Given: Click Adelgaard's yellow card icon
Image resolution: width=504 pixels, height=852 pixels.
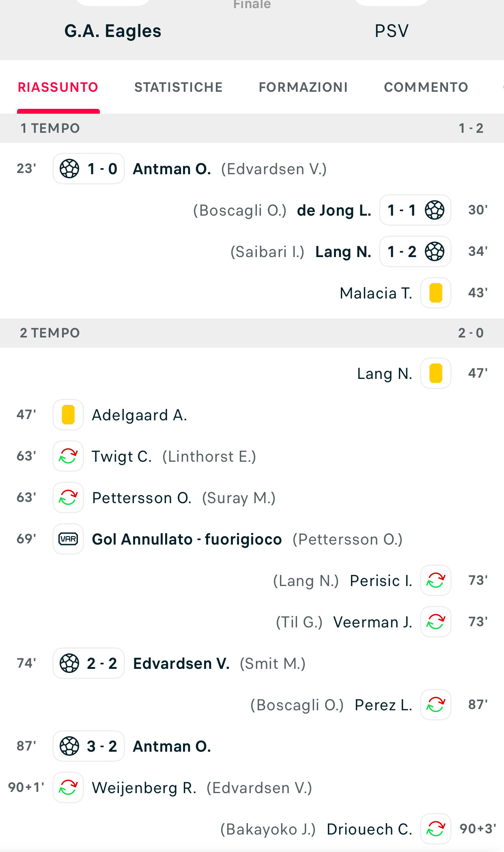Looking at the screenshot, I should [x=68, y=415].
